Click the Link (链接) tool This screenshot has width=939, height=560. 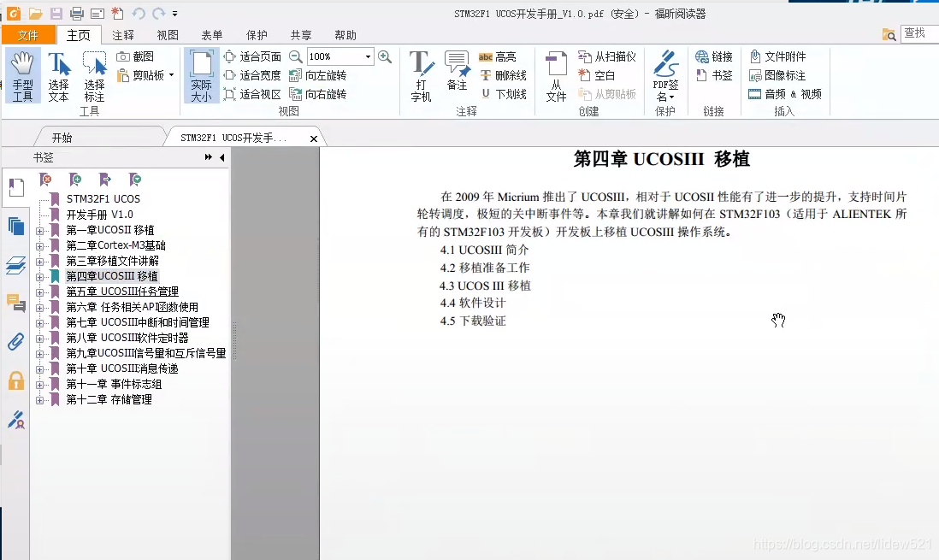(714, 56)
